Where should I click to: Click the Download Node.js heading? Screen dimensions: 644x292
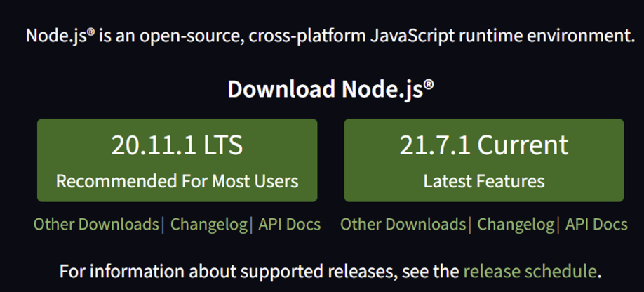330,89
